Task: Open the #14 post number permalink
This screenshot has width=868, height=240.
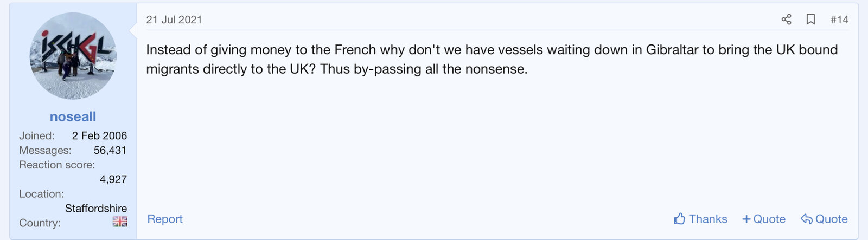Action: click(839, 20)
